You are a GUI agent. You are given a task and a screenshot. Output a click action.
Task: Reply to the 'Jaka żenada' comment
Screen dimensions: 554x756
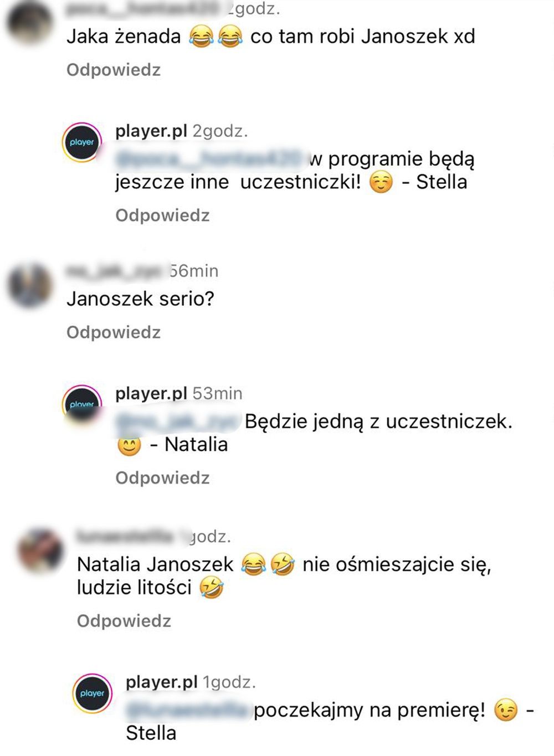coord(114,70)
